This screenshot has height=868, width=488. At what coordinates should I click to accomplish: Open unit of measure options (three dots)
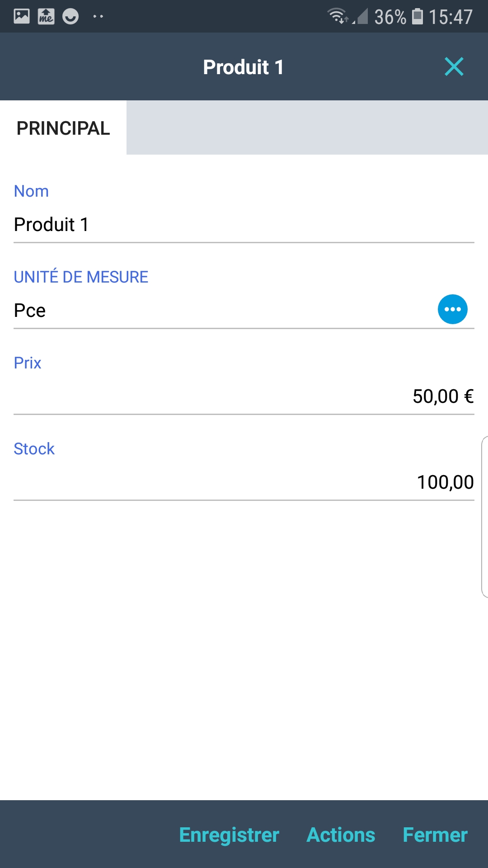pyautogui.click(x=452, y=309)
